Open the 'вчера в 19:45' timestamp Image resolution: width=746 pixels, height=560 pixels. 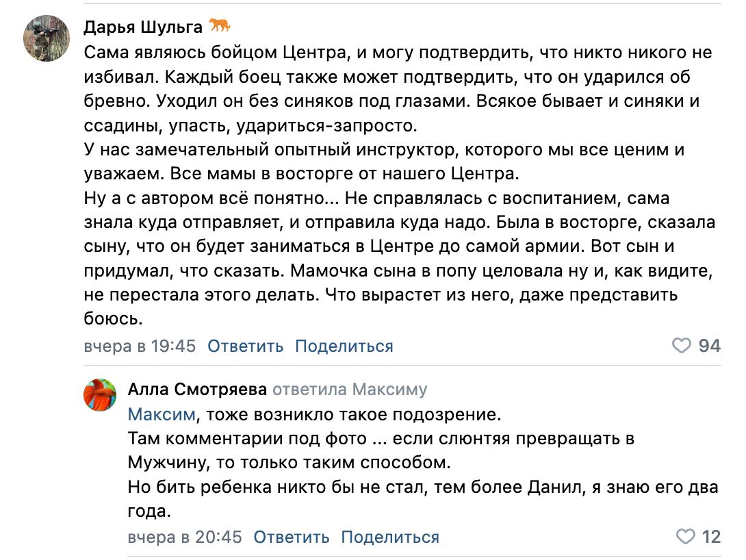click(x=140, y=346)
